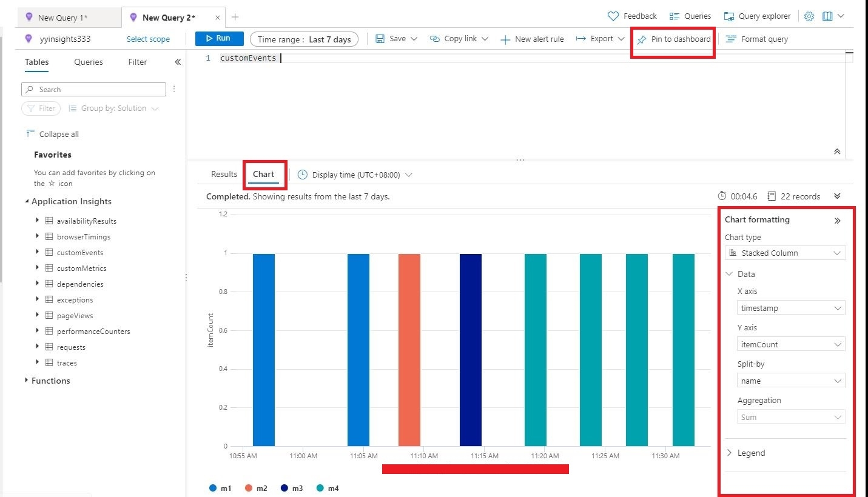Toggle the m2 legend series

(255, 488)
